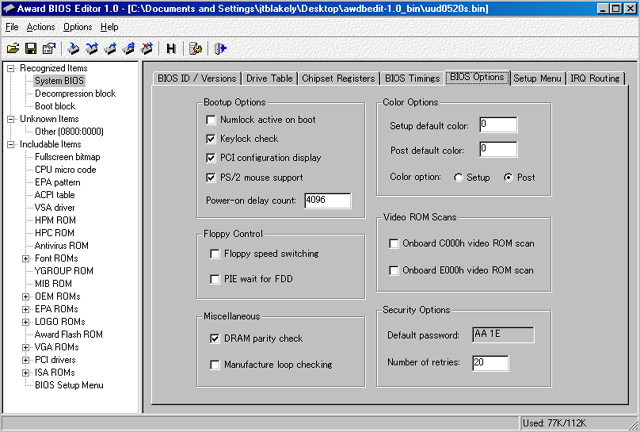640x432 pixels.
Task: Open the Actions menu
Action: pos(41,27)
